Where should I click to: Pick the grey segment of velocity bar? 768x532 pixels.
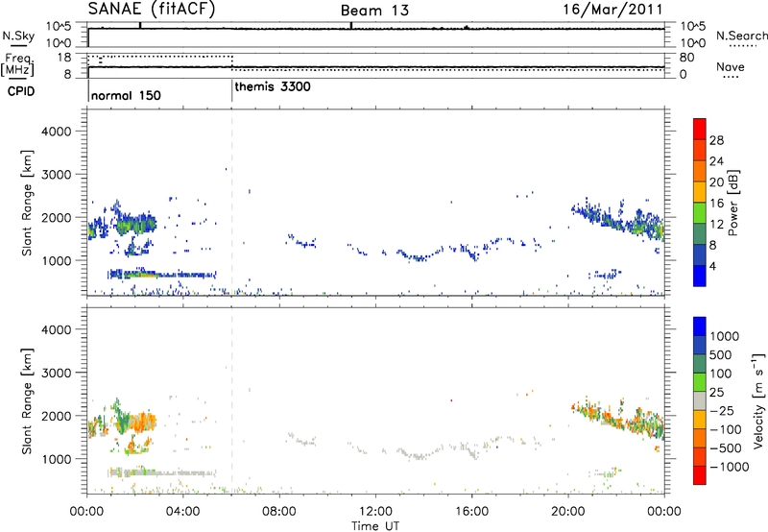click(700, 400)
